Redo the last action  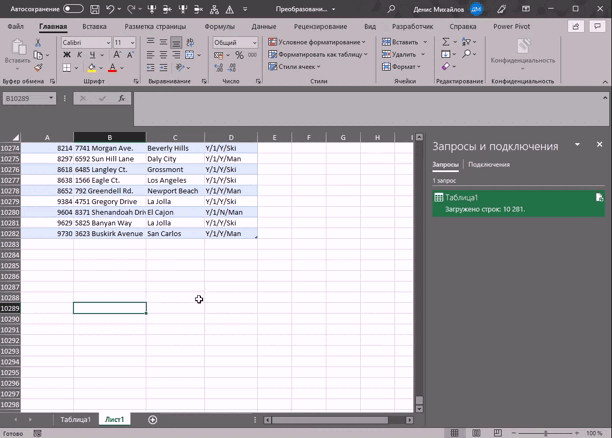coord(131,9)
